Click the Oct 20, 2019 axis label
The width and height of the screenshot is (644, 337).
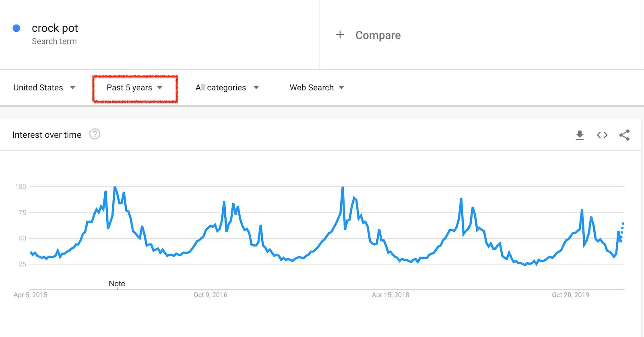(x=570, y=295)
